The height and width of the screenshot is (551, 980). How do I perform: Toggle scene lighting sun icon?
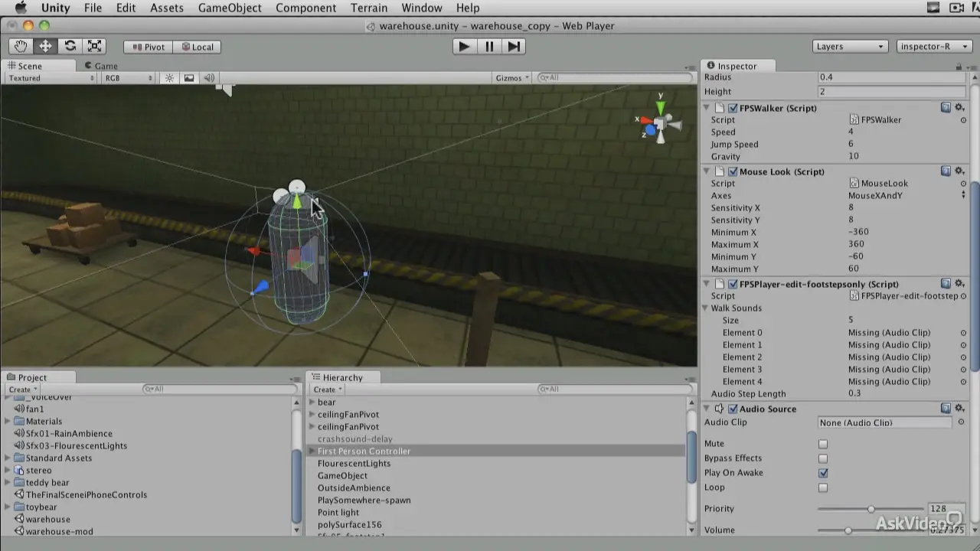[x=169, y=78]
